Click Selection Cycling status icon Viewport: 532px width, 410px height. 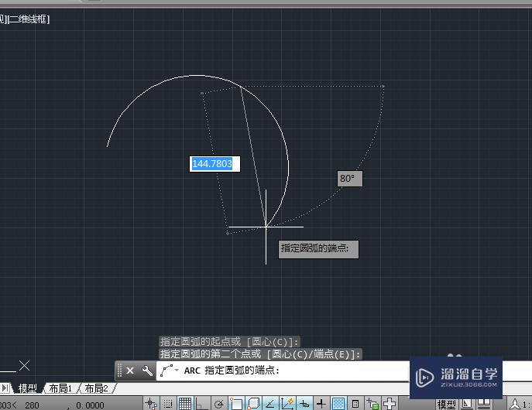pyautogui.click(x=372, y=404)
